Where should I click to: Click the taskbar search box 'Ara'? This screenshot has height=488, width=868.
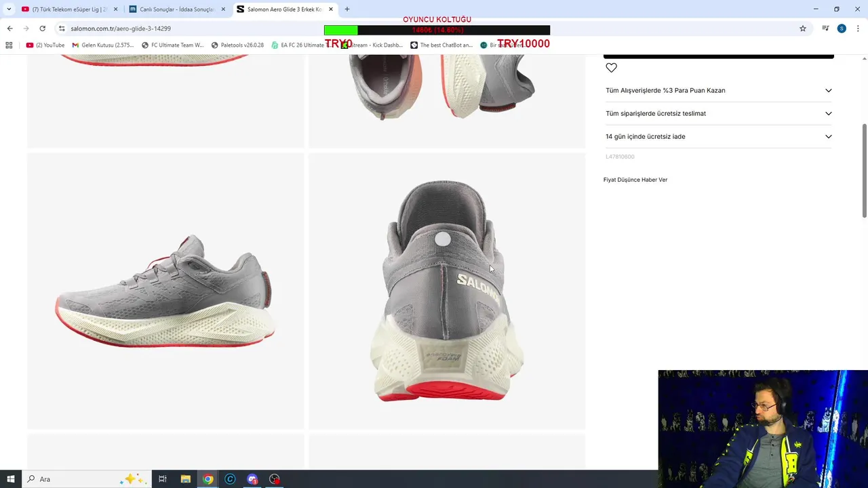(87, 479)
